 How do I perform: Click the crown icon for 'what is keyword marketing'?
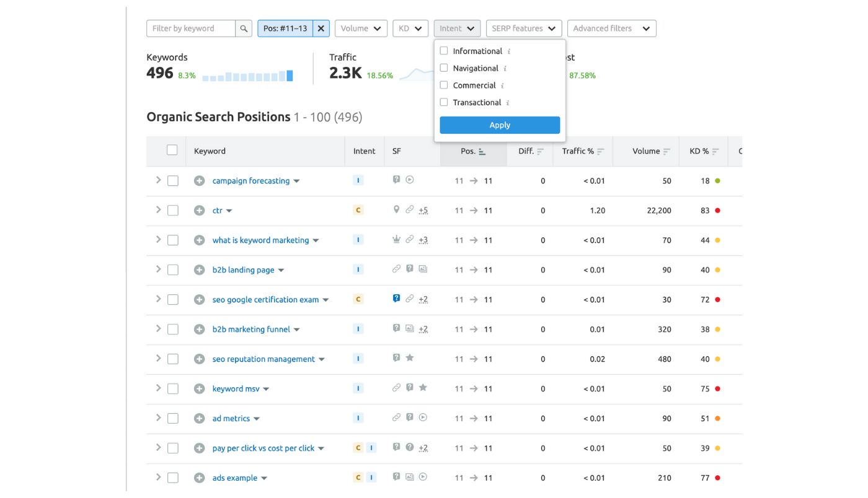[396, 240]
